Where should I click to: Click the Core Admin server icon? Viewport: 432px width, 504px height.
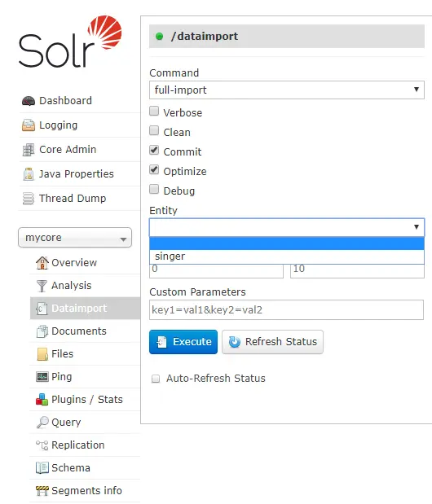click(x=29, y=150)
